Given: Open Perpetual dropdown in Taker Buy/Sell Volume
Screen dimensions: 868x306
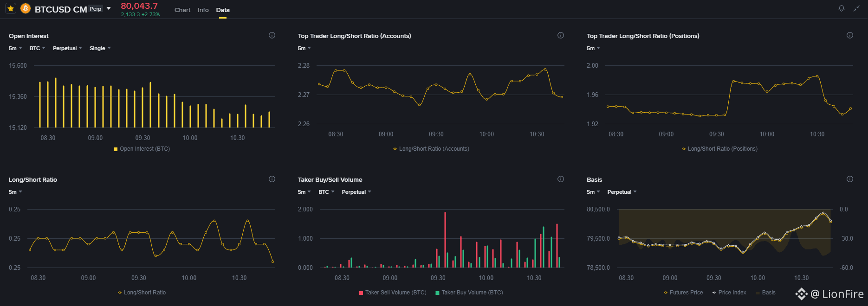Looking at the screenshot, I should coord(356,192).
